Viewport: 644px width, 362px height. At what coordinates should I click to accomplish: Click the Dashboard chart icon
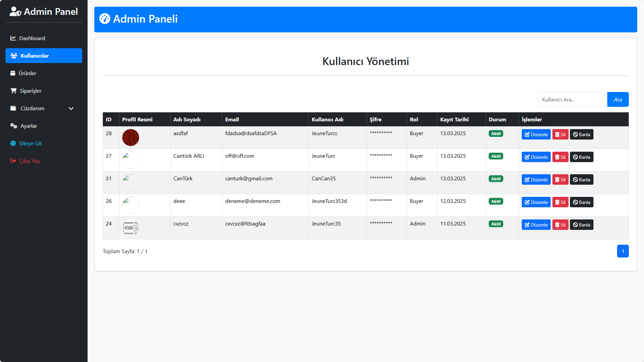pyautogui.click(x=13, y=38)
